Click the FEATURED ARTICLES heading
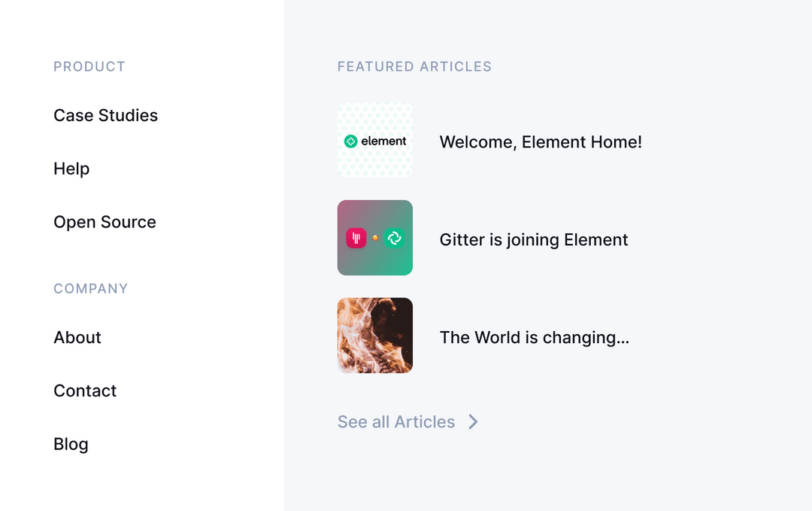Viewport: 812px width, 511px height. pyautogui.click(x=414, y=67)
